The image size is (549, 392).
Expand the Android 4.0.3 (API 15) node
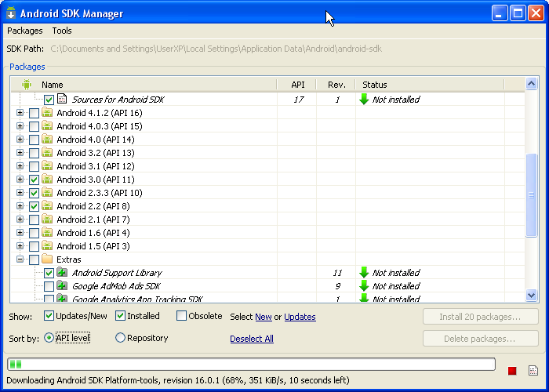(x=20, y=126)
